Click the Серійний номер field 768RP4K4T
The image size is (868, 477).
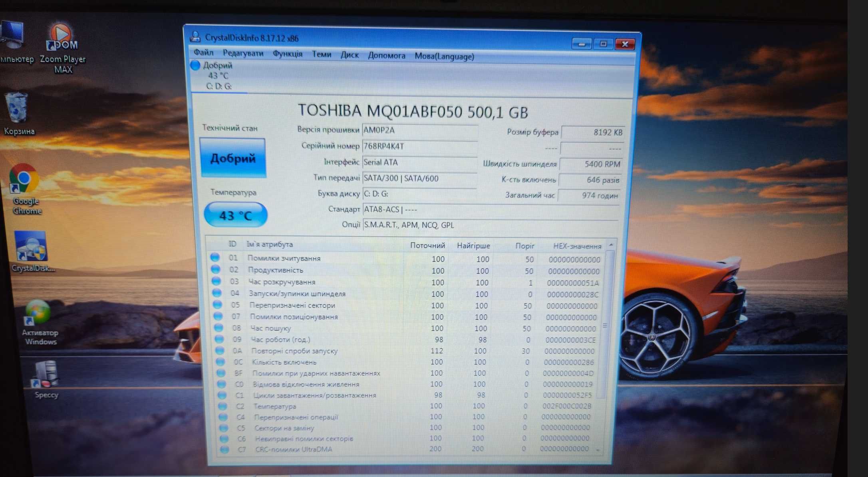420,146
